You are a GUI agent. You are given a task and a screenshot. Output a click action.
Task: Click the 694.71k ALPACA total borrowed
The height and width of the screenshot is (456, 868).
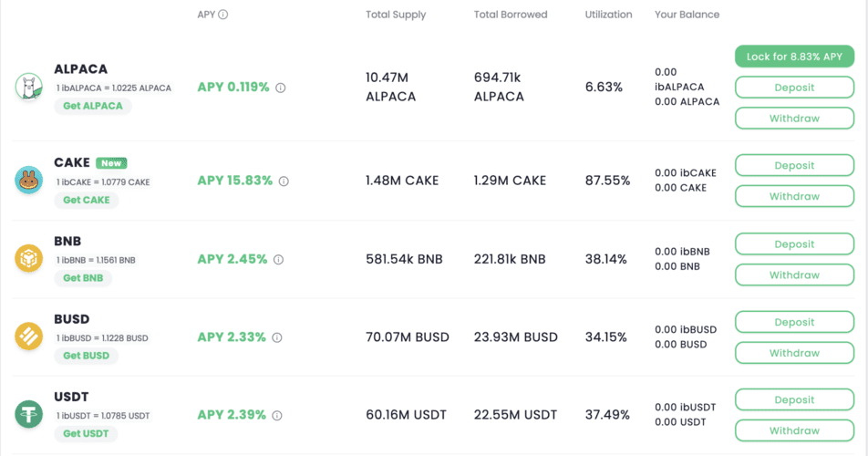click(499, 87)
